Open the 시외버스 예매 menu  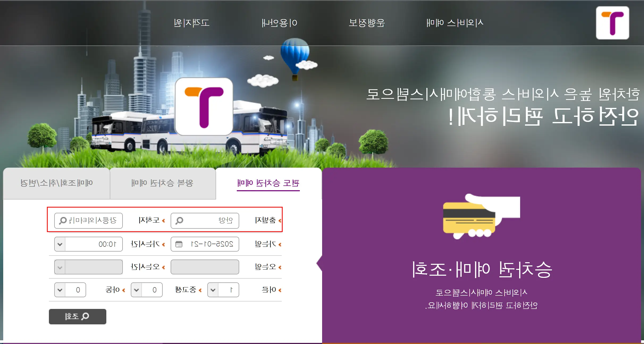tap(455, 23)
